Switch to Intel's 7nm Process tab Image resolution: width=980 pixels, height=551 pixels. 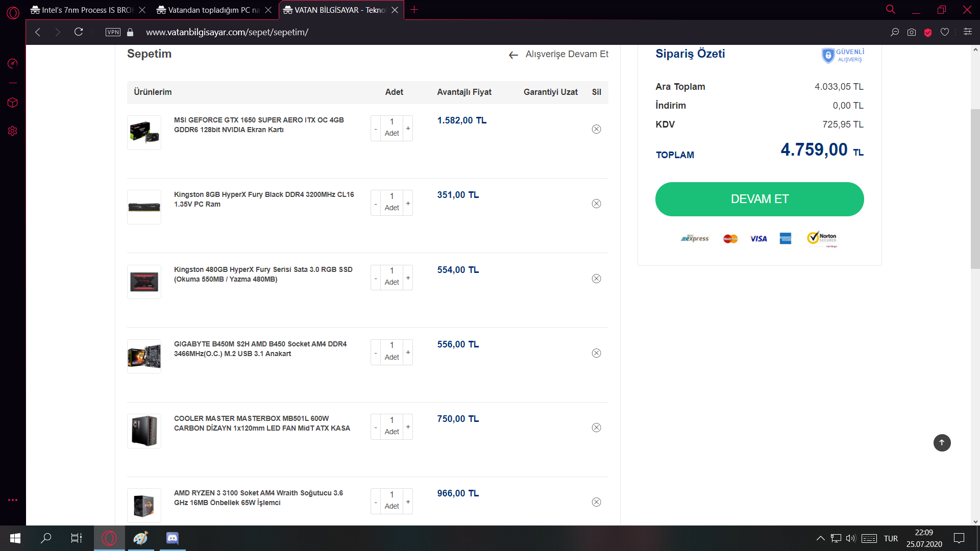coord(82,10)
